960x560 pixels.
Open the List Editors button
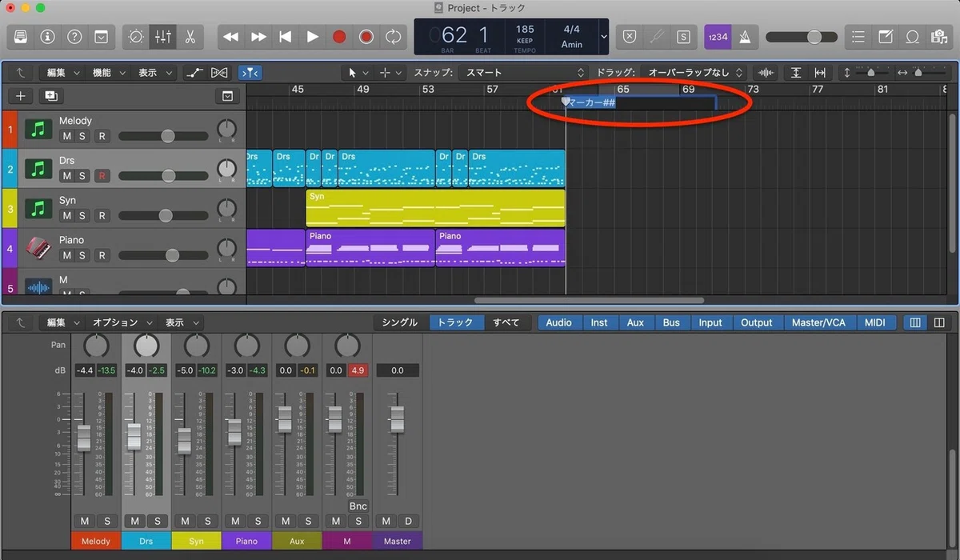pyautogui.click(x=858, y=37)
